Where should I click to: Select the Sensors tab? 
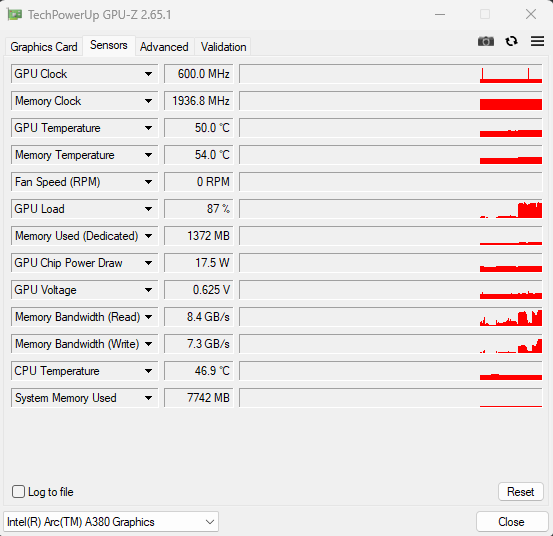coord(109,45)
